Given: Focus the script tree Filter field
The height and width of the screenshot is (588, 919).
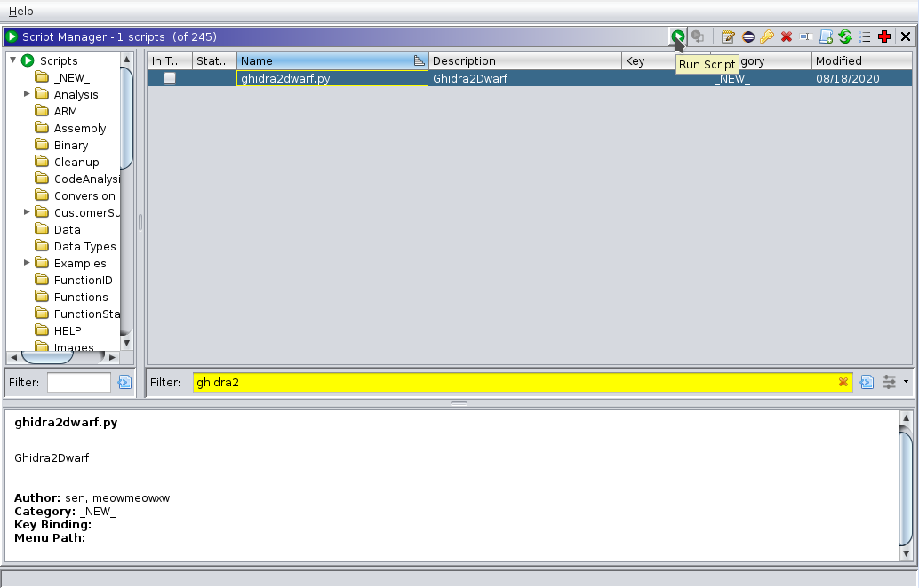Looking at the screenshot, I should point(78,383).
